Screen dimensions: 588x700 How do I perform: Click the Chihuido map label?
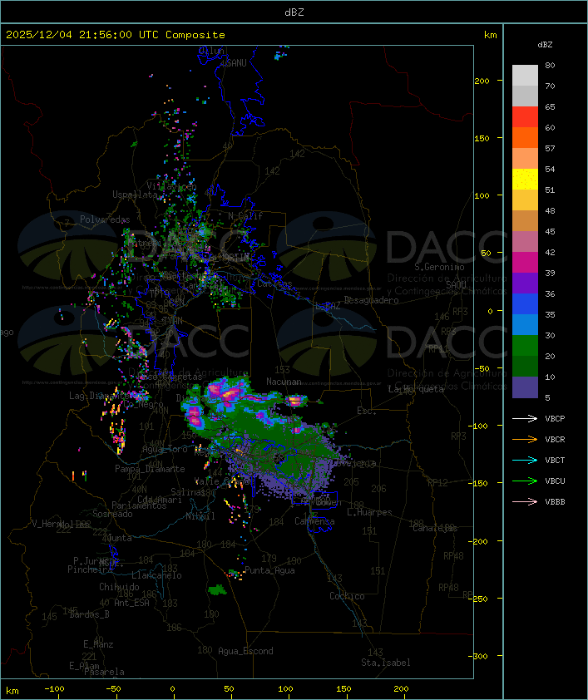coord(119,587)
